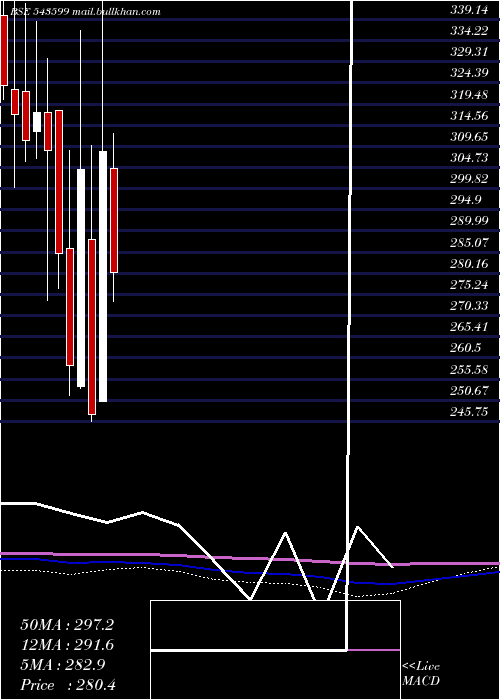Click the 250.67 price axis label
Viewport: 500px width, 700px height.
(469, 391)
